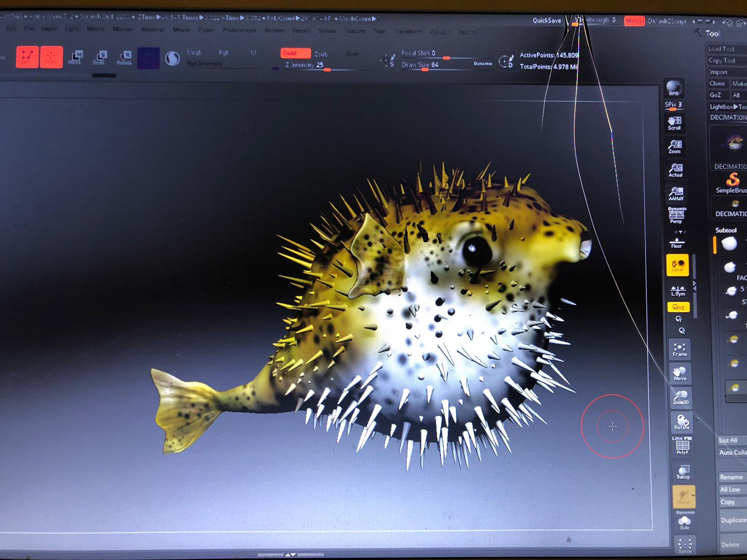Toggle Rgb painting mode
Image resolution: width=747 pixels, height=560 pixels.
pos(224,53)
